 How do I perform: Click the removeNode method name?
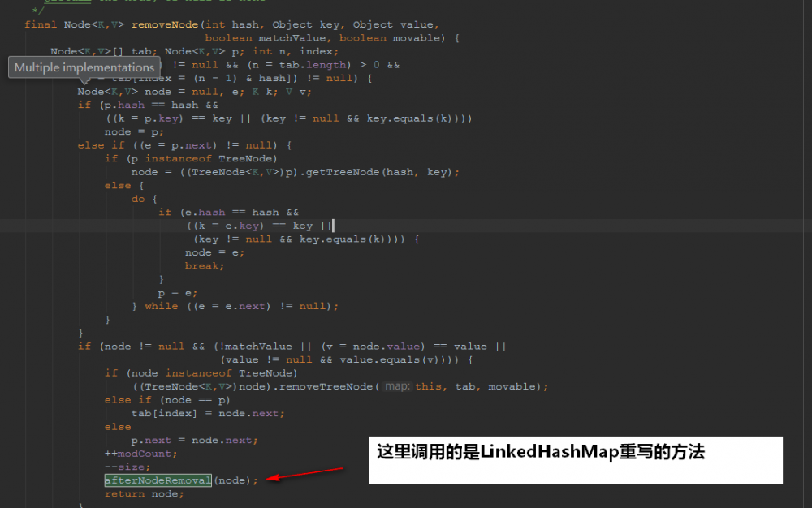pyautogui.click(x=165, y=24)
